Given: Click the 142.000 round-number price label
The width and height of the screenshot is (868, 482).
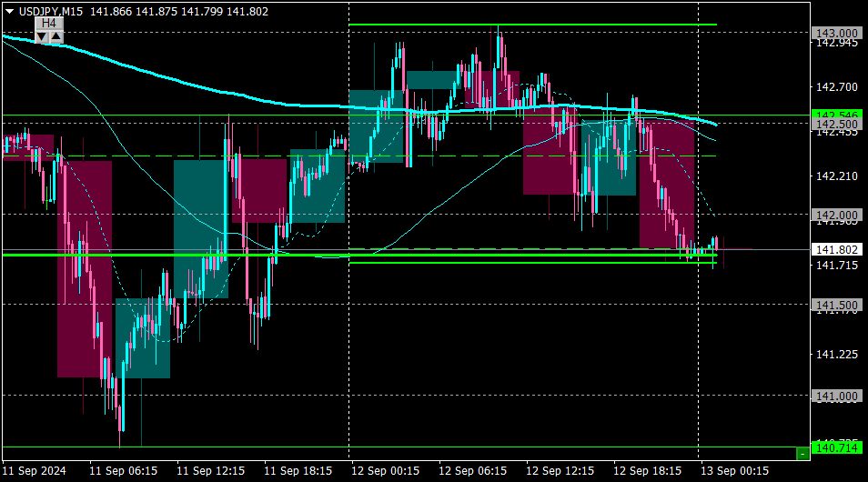Looking at the screenshot, I should click(836, 215).
